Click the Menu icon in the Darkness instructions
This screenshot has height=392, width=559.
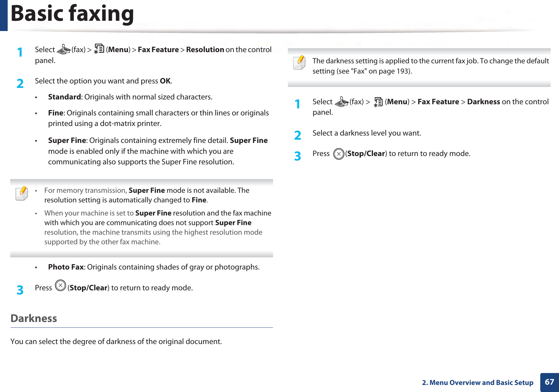pos(378,102)
